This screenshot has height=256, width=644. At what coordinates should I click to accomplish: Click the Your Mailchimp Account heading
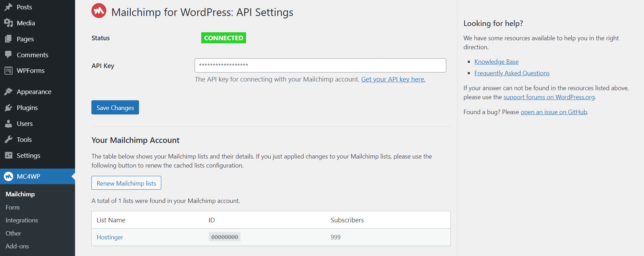pyautogui.click(x=136, y=140)
